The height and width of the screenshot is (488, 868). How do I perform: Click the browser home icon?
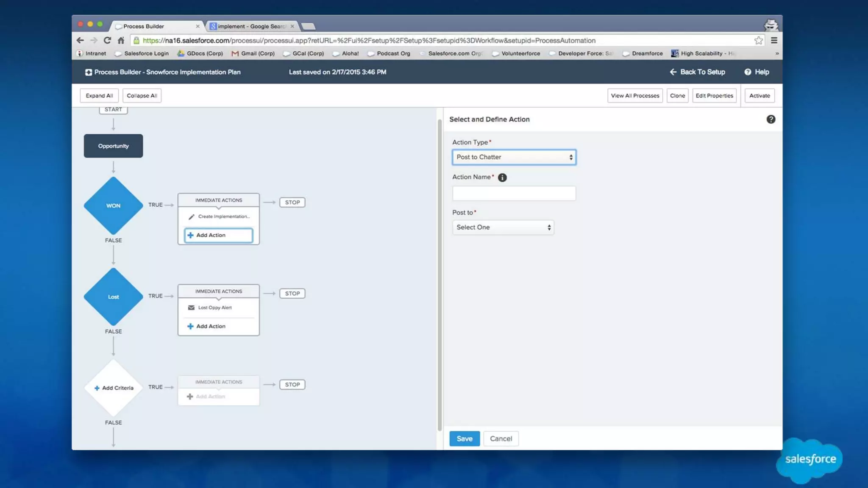click(121, 40)
